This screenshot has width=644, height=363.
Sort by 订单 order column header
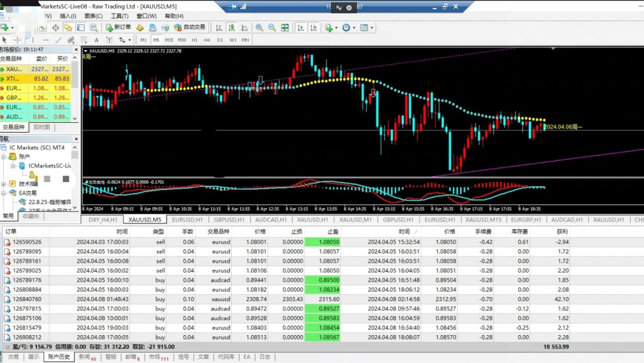(x=11, y=232)
